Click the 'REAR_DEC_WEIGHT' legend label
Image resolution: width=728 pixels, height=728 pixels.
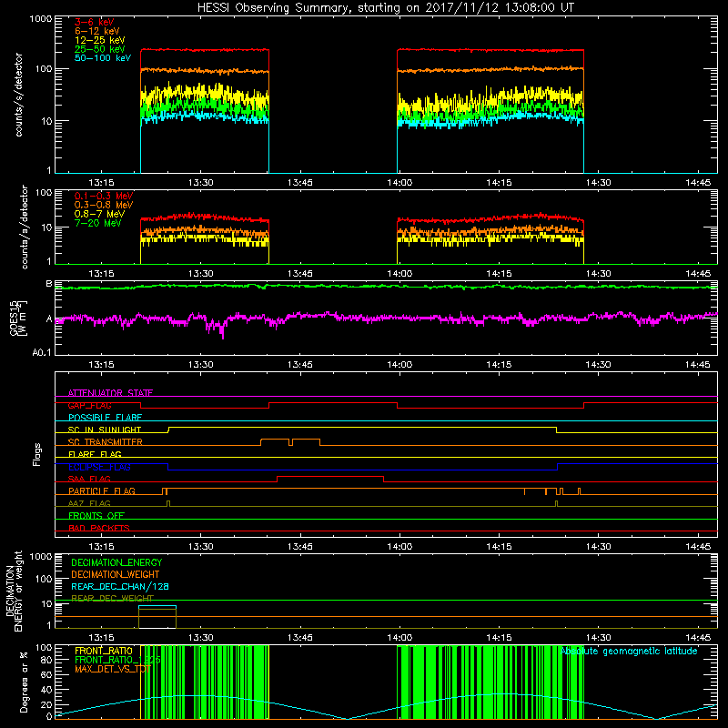[112, 599]
